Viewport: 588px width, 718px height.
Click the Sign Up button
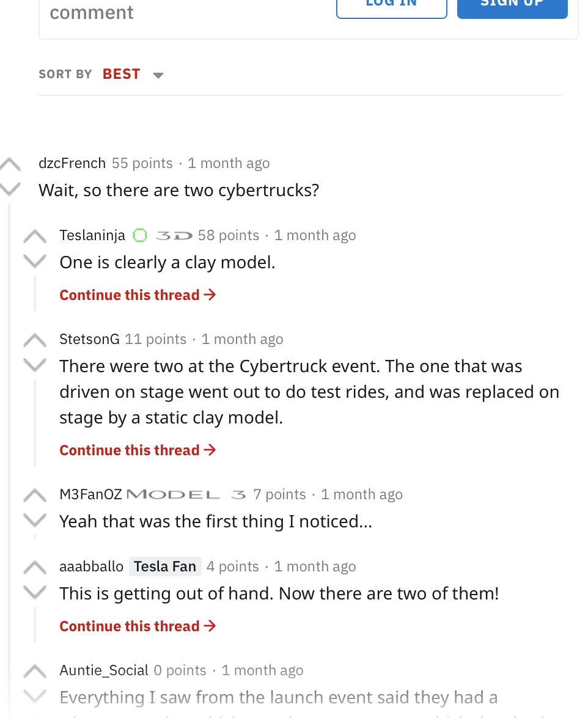[512, 5]
